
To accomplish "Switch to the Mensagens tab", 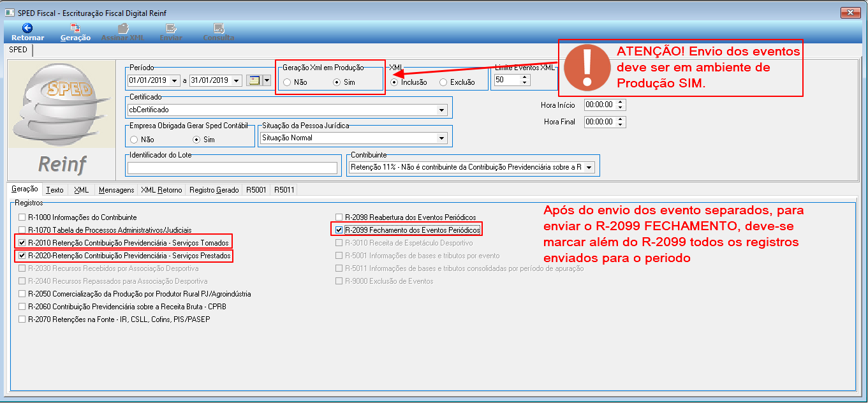I will point(116,190).
